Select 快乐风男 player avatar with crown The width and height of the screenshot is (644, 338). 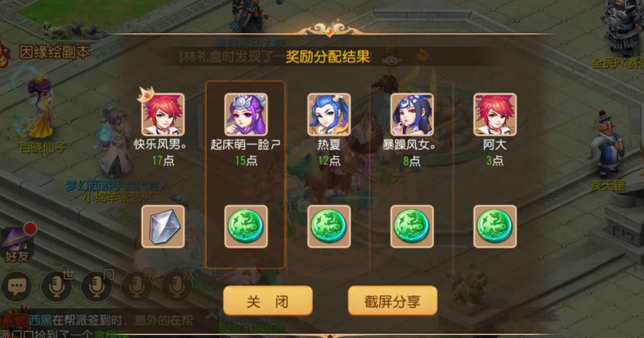tap(163, 114)
